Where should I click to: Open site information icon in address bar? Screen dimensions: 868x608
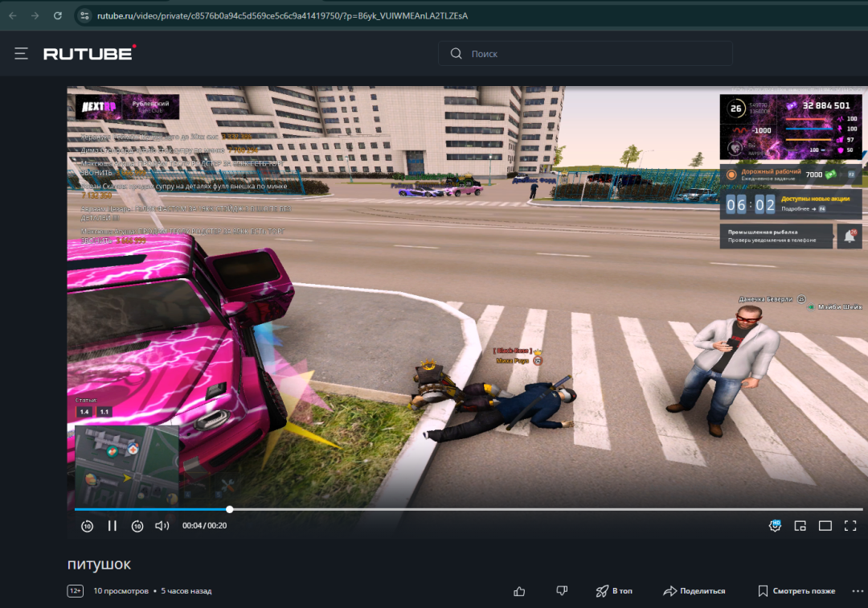coord(84,15)
